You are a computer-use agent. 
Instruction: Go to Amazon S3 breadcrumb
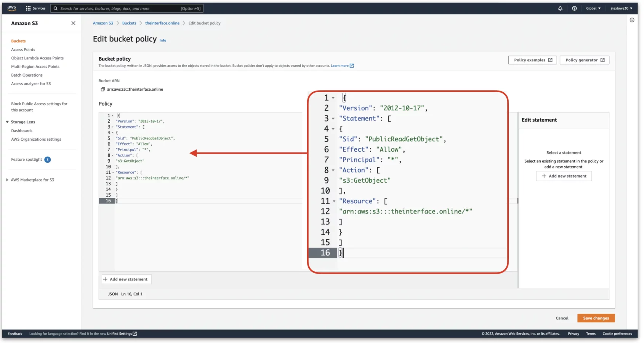[x=103, y=23]
